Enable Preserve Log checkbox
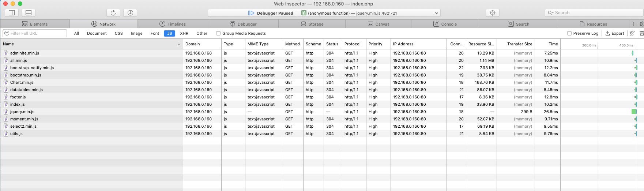Viewport: 644px width, 191px height. click(x=569, y=33)
